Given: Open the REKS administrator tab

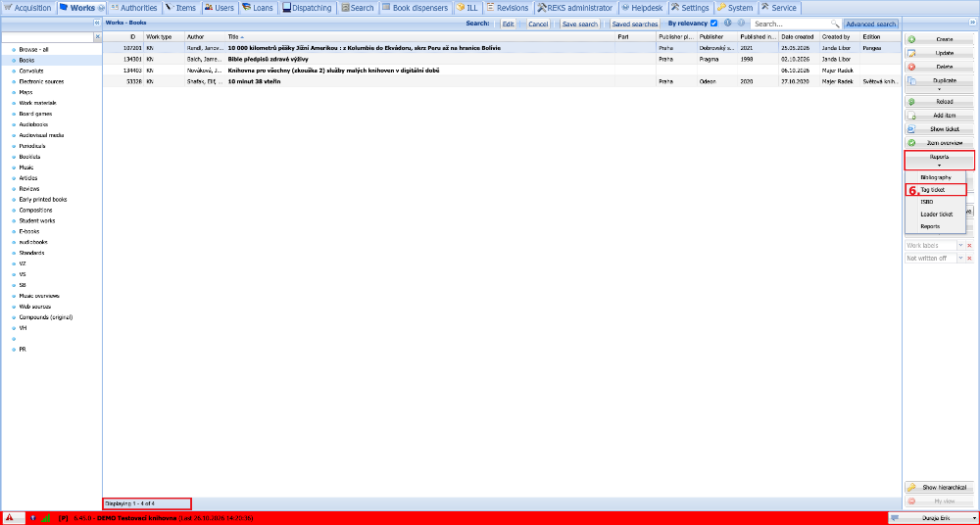Looking at the screenshot, I should click(x=575, y=8).
